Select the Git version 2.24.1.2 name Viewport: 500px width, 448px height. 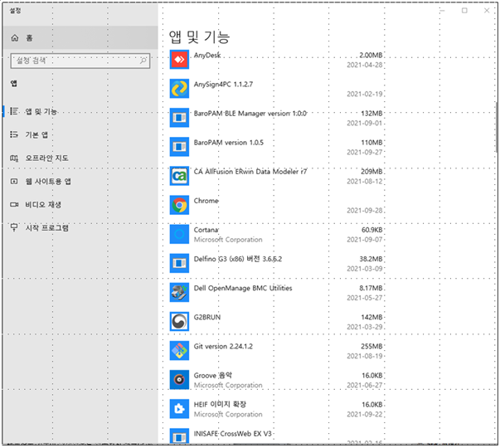coord(223,346)
